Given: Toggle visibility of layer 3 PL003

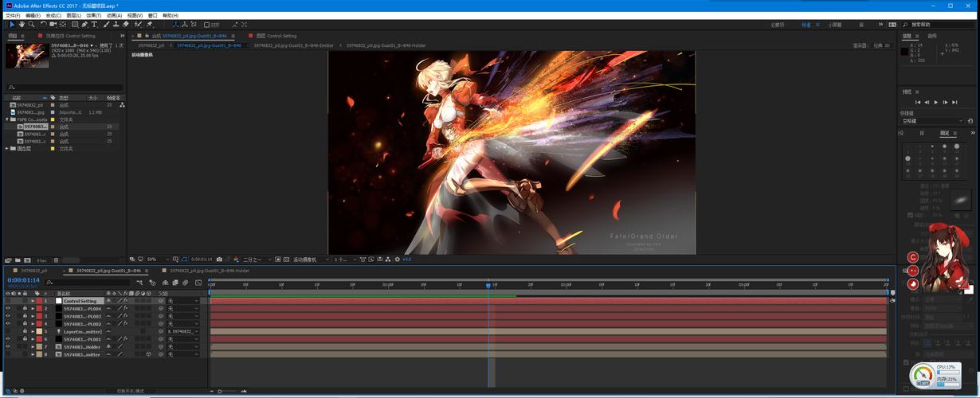Looking at the screenshot, I should click(8, 316).
